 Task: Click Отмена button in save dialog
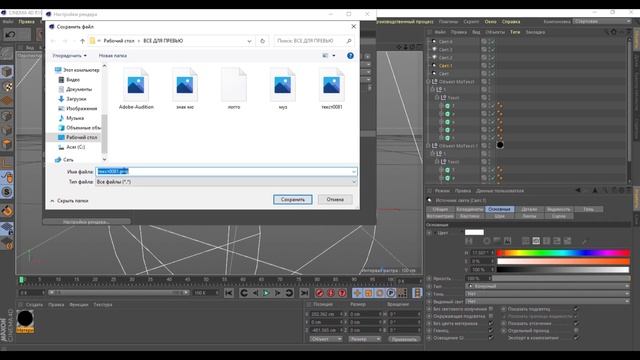(335, 200)
